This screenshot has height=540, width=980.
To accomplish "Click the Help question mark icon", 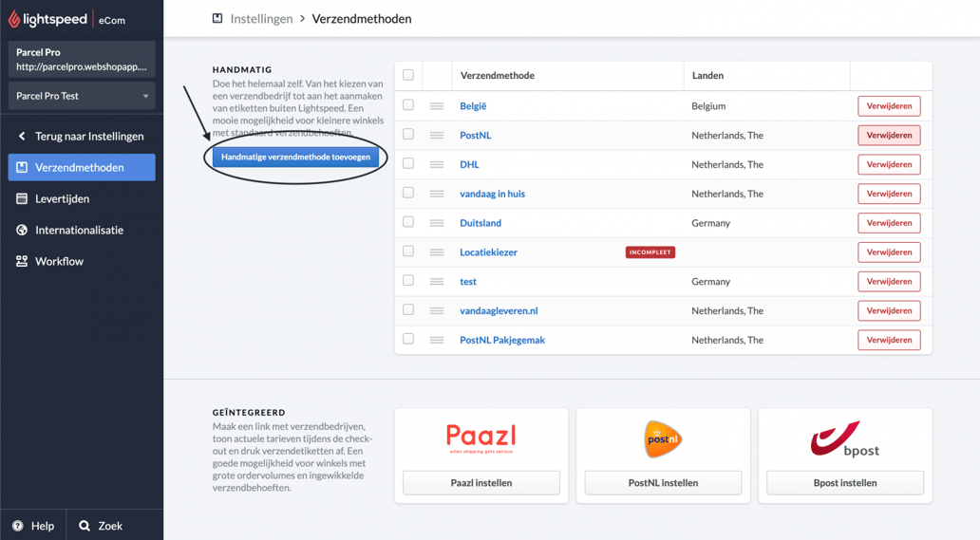I will coord(18,526).
